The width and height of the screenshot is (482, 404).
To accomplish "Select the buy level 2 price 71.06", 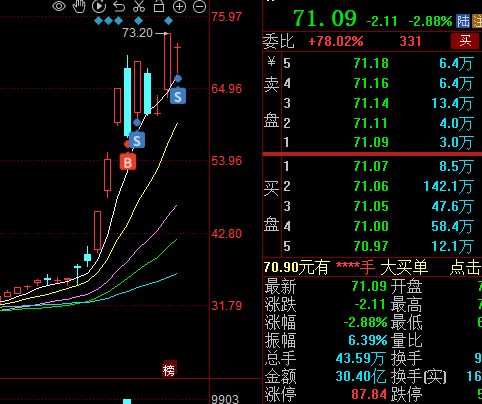I will coord(371,186).
